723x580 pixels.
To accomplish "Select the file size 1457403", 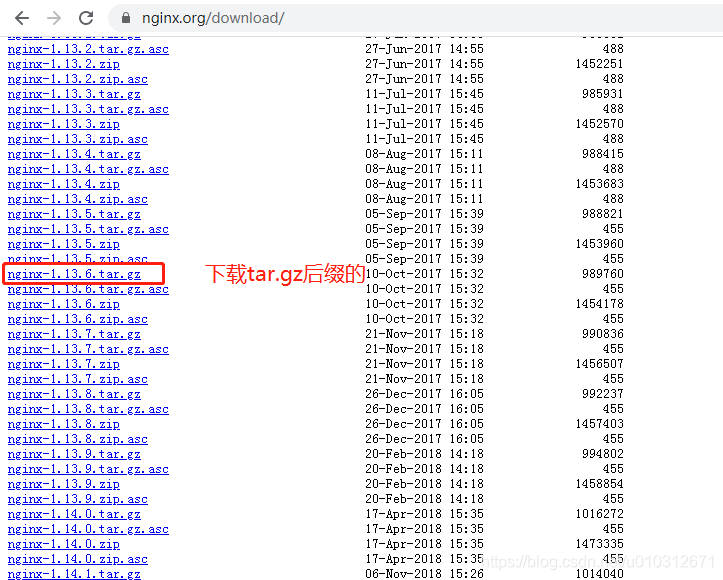I will (599, 424).
